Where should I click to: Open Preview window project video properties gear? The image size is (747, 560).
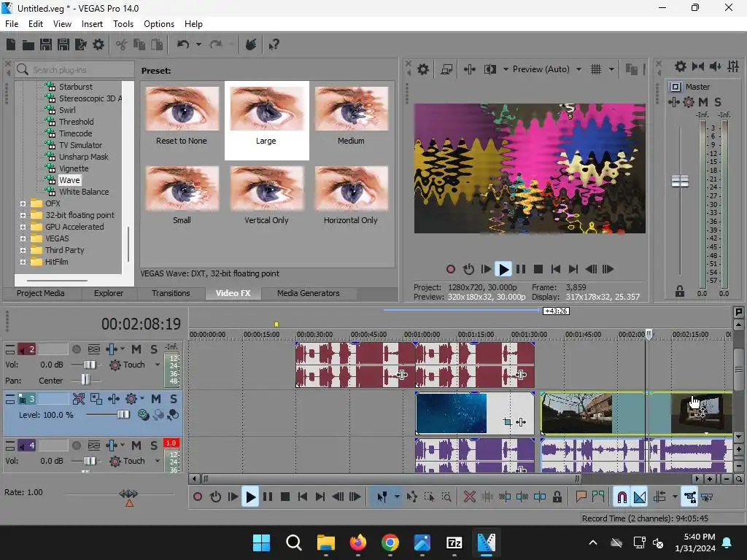[x=423, y=69]
